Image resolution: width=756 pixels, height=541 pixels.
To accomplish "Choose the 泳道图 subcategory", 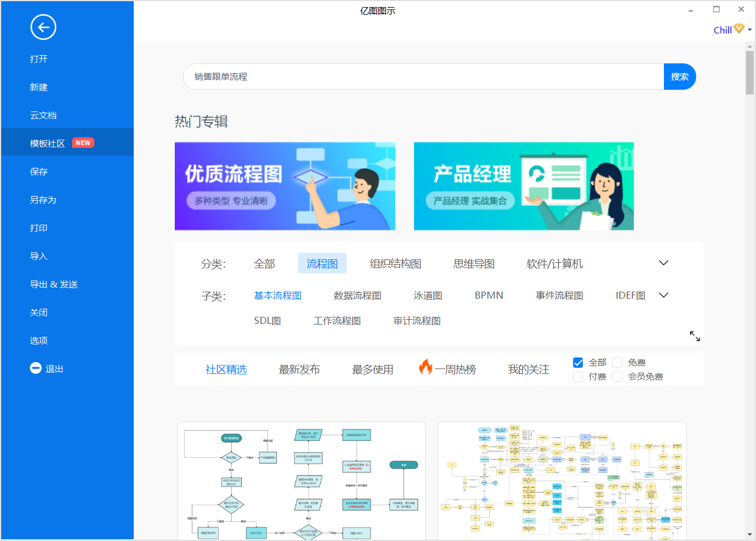I will 428,295.
